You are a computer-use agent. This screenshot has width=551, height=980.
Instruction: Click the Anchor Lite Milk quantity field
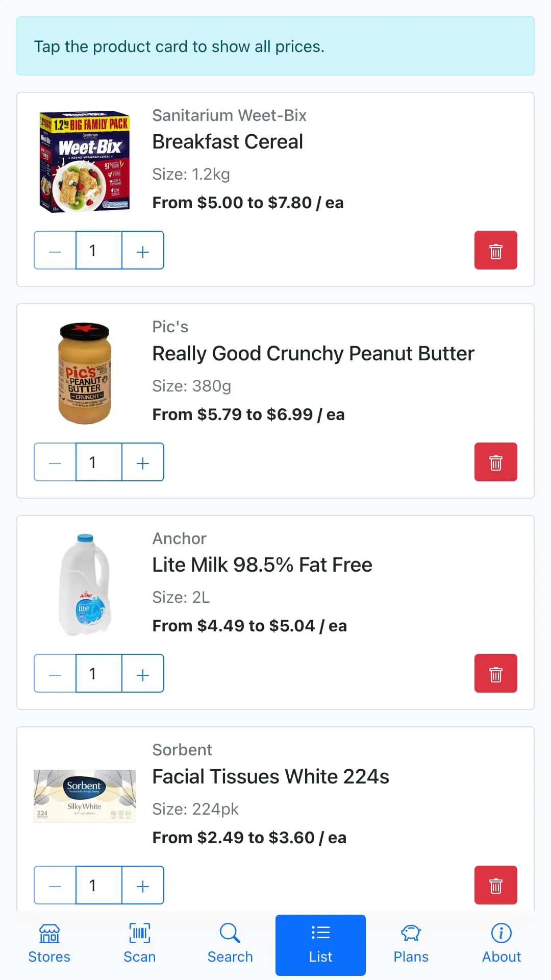pyautogui.click(x=99, y=673)
